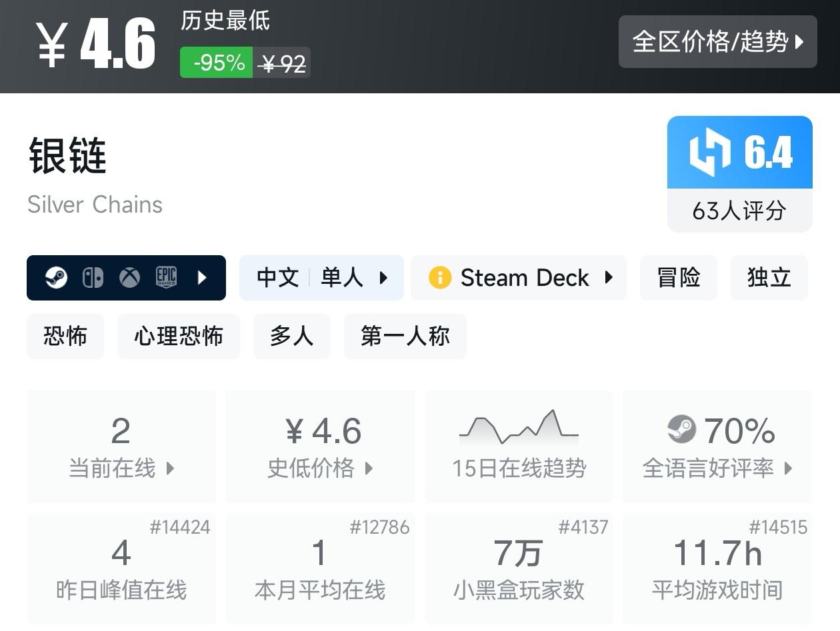840x631 pixels.
Task: Select the 冒险 tag
Action: (678, 277)
